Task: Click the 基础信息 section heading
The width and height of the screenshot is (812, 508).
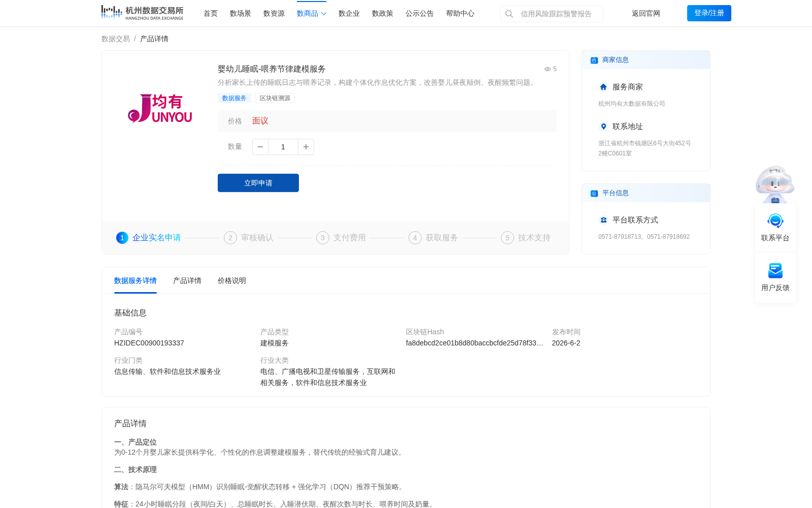Action: tap(130, 313)
